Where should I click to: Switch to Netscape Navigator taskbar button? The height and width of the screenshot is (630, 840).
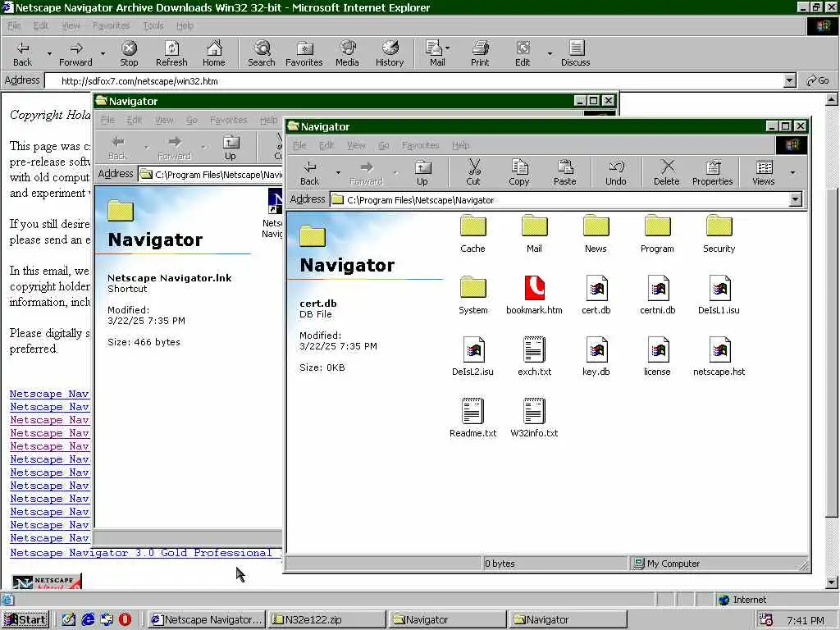pos(206,619)
